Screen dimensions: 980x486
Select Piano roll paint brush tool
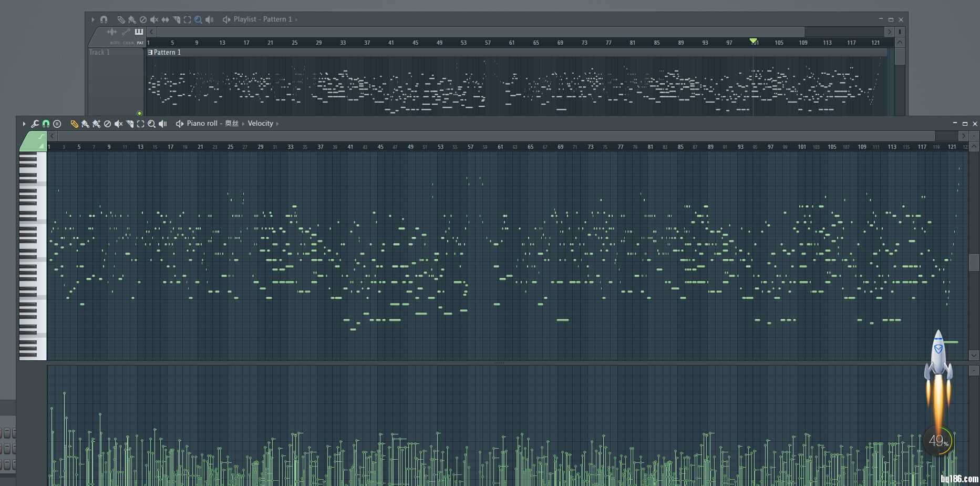coord(85,124)
